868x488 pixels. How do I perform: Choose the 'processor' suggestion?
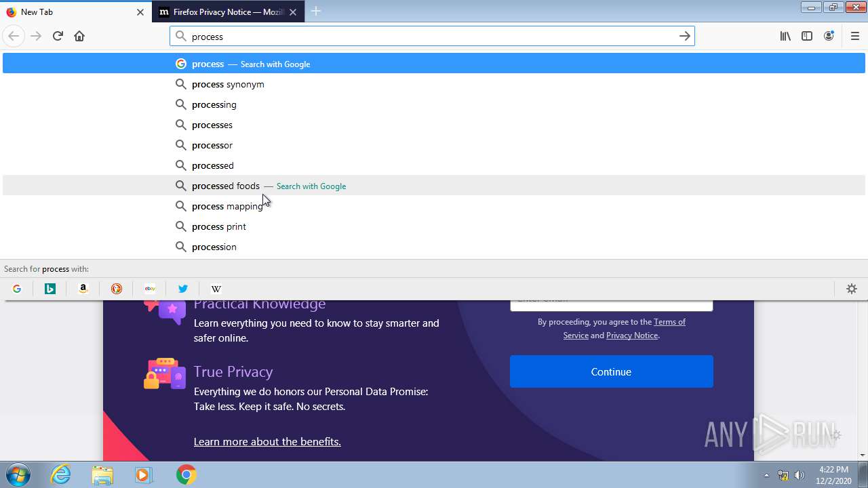point(434,145)
